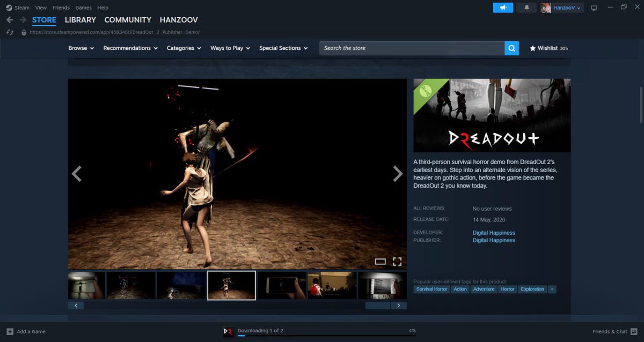Switch to the STORE tab
Viewport: 644px width, 342px height.
(x=44, y=20)
